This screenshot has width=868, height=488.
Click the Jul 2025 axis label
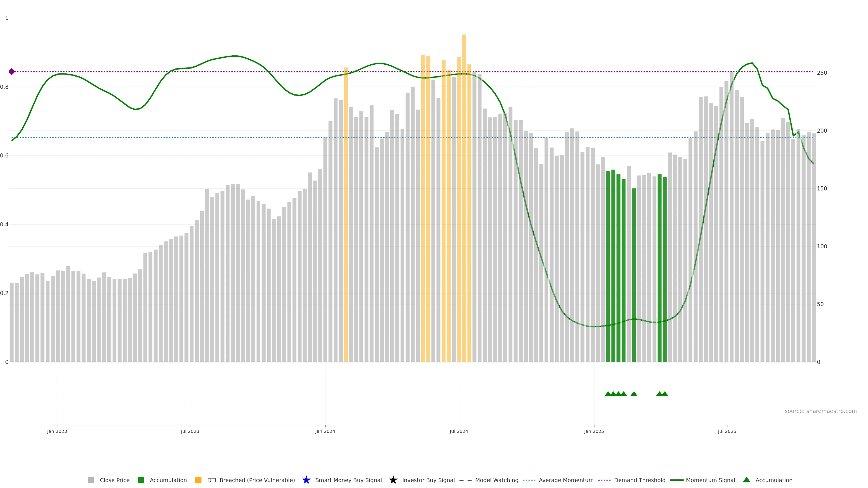[x=727, y=431]
